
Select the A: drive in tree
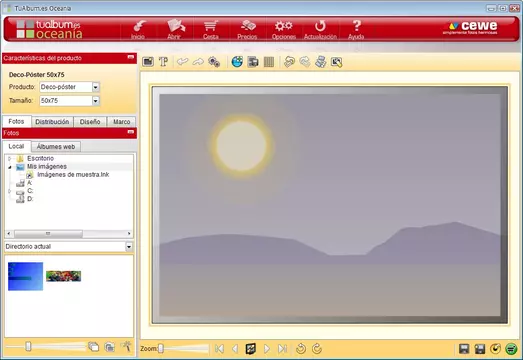coord(29,183)
